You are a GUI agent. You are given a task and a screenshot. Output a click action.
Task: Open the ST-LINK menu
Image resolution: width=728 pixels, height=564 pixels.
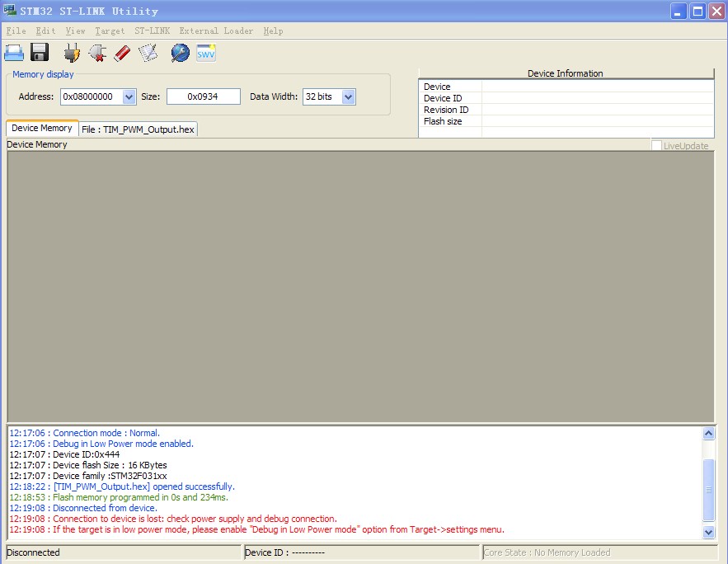(152, 31)
